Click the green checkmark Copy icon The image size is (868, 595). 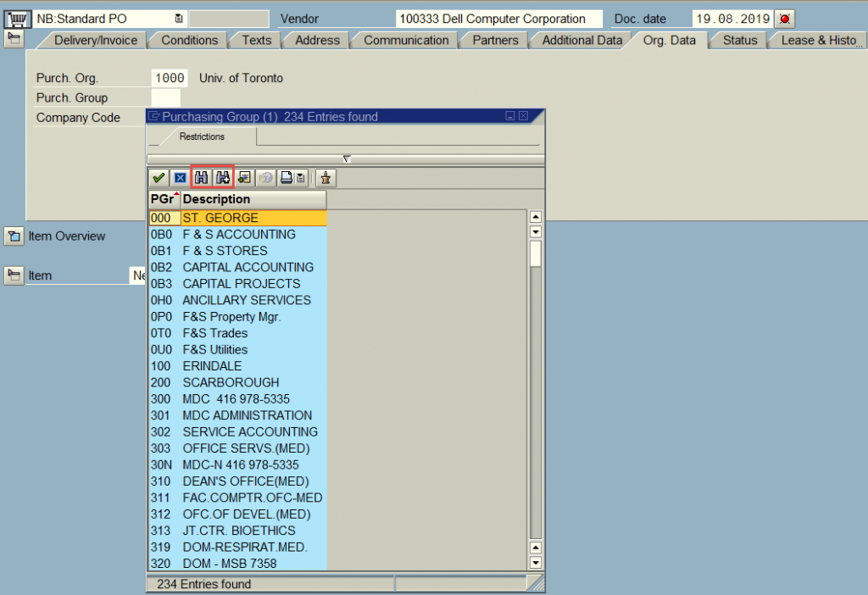pos(158,178)
